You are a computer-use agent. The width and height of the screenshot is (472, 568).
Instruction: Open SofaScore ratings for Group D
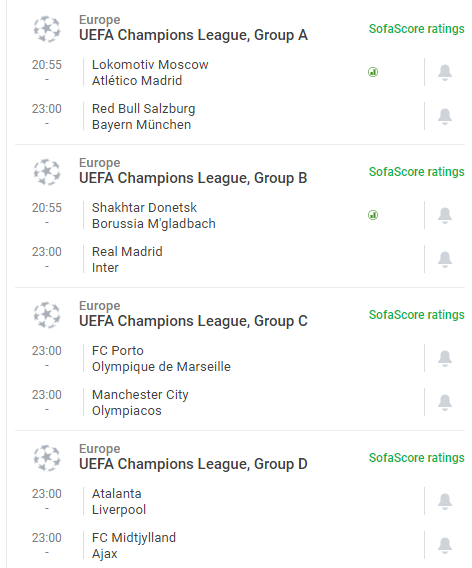click(416, 458)
